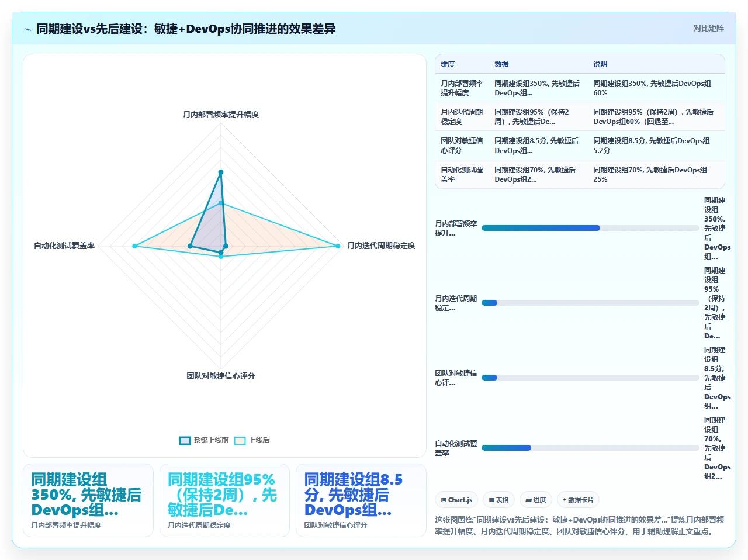Click the 月内部署频率提升幅度 table cell
The width and height of the screenshot is (748, 560).
coord(462,88)
